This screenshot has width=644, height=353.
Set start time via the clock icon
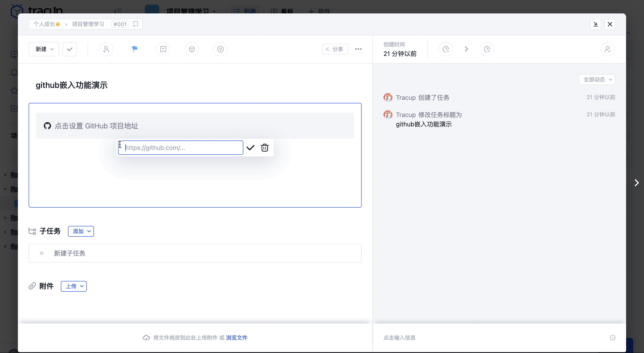(446, 49)
